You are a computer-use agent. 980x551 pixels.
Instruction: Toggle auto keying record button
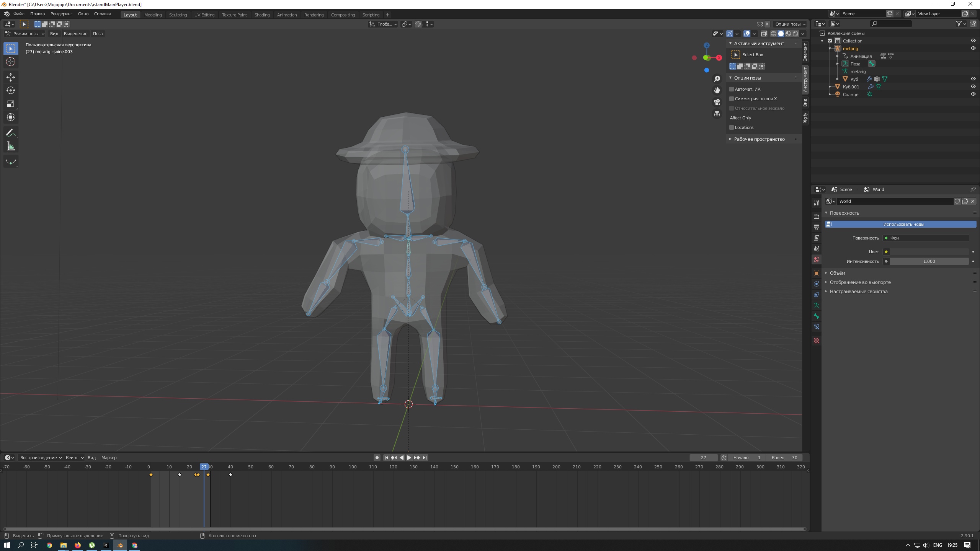pos(377,458)
